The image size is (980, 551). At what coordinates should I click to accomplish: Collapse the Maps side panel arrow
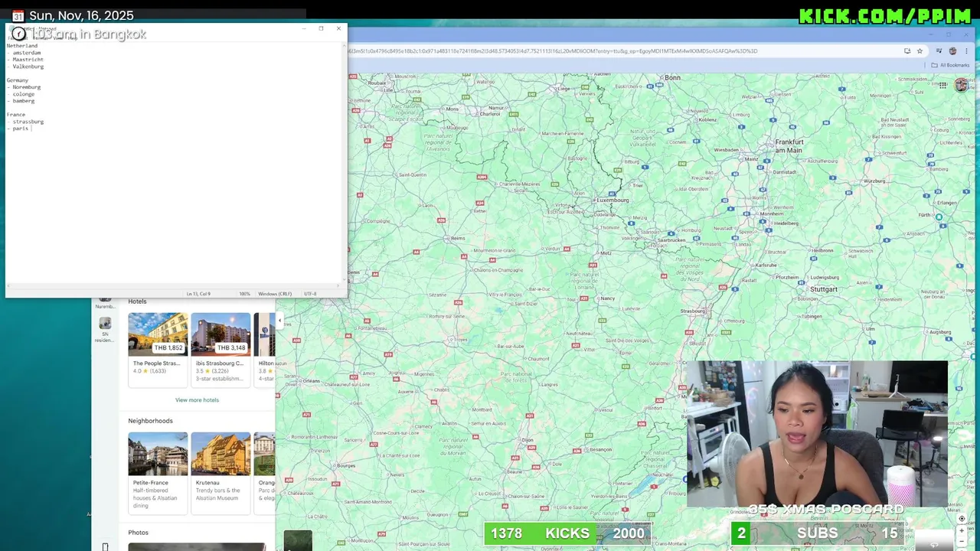[x=279, y=321]
